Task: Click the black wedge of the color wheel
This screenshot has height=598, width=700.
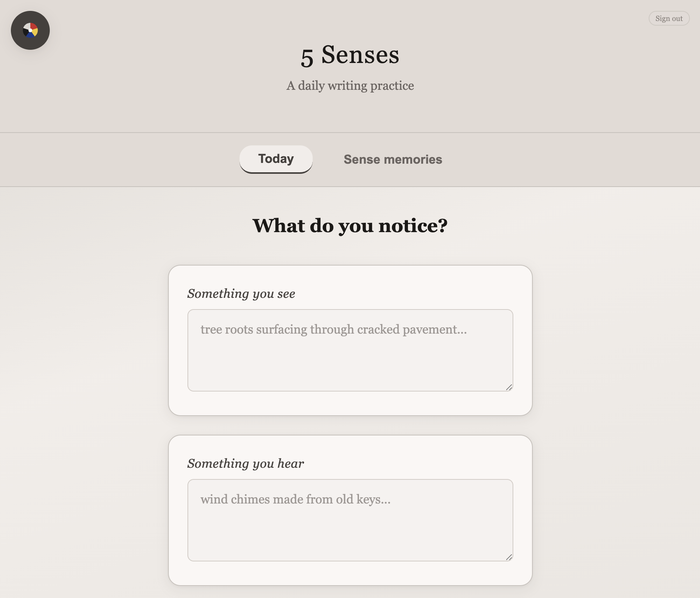Action: point(26,32)
